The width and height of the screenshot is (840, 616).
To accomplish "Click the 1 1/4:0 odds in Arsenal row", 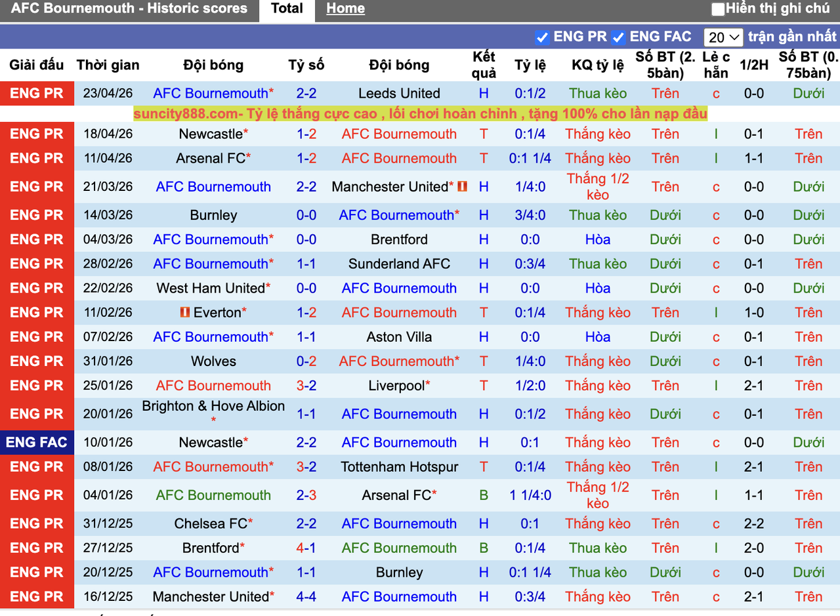I will 530,495.
